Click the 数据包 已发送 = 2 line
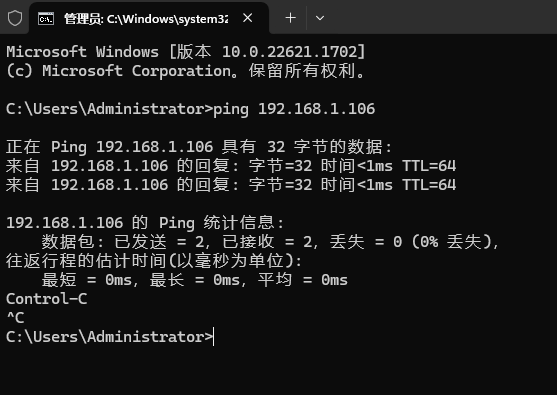This screenshot has height=395, width=557. point(270,242)
